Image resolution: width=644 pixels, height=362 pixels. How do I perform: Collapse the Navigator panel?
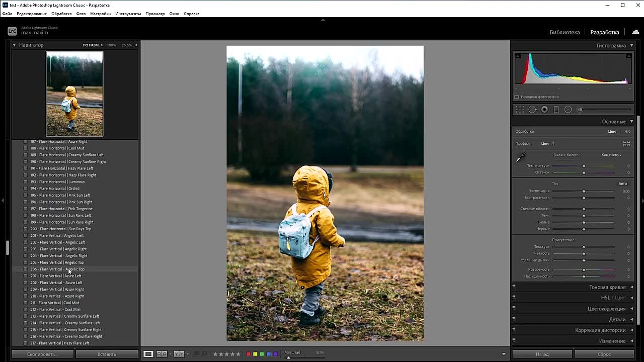pyautogui.click(x=14, y=45)
